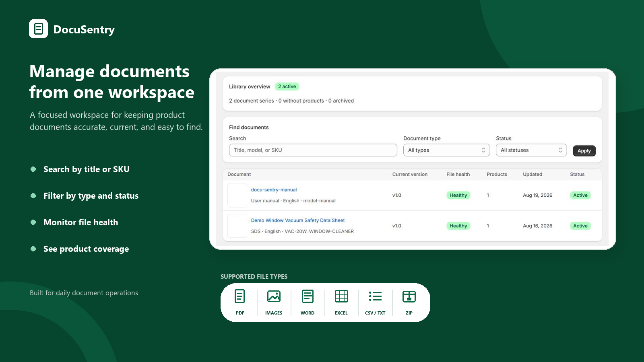Click the Updated column header

533,175
